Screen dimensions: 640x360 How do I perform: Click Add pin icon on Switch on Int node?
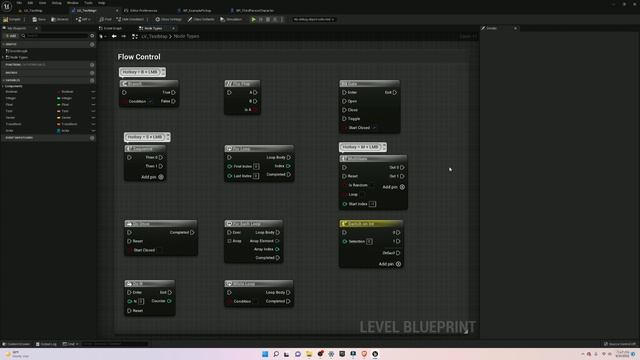398,264
